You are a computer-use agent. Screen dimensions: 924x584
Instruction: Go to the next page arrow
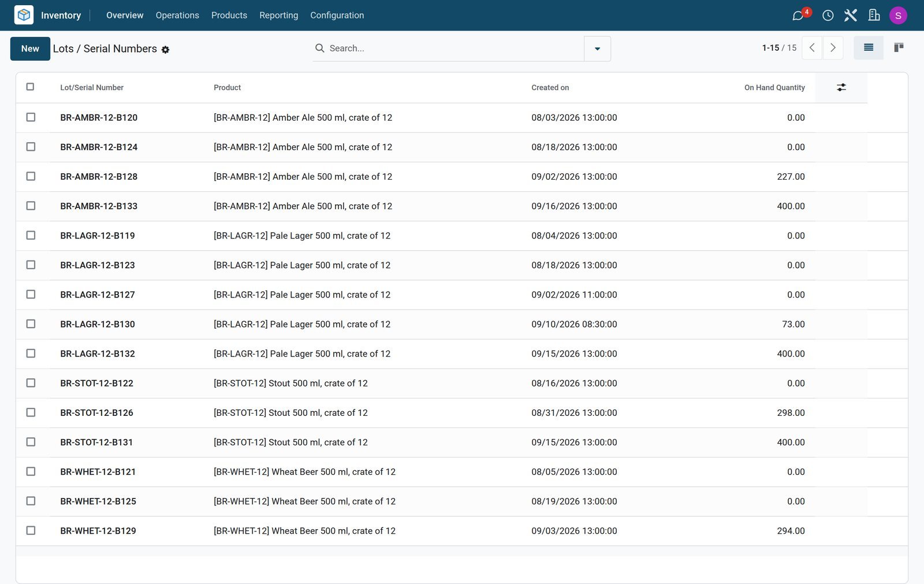[x=833, y=48]
